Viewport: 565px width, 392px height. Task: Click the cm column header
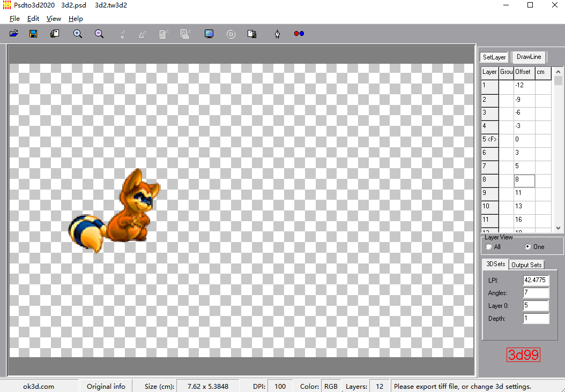coord(543,73)
